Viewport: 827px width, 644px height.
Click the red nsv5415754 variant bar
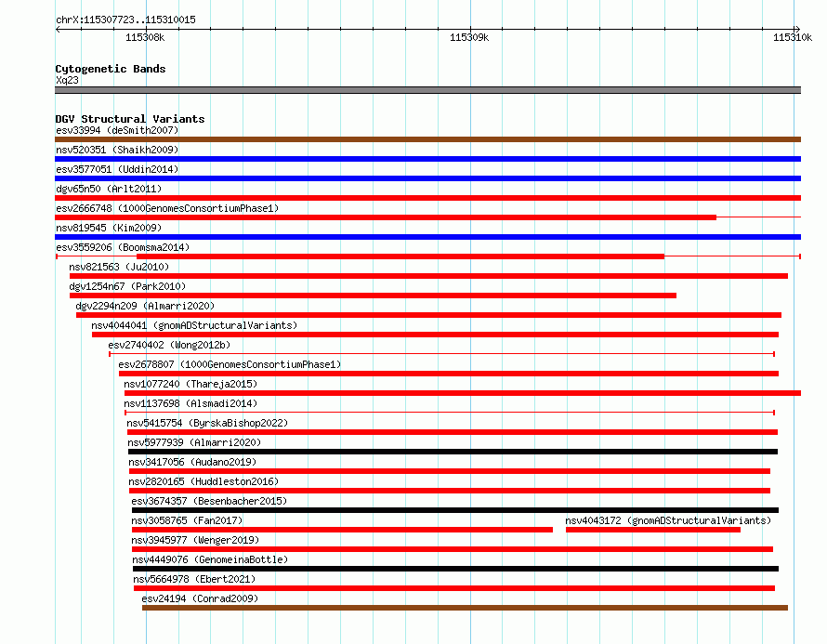coord(453,432)
